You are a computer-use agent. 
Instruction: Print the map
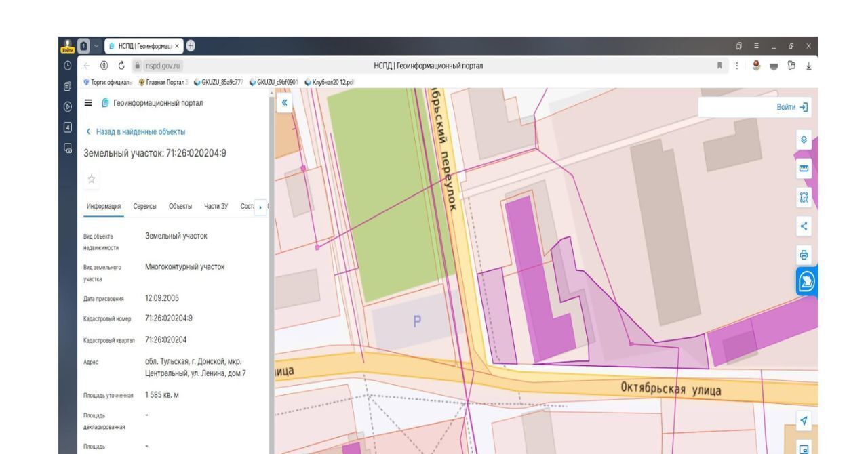point(804,255)
